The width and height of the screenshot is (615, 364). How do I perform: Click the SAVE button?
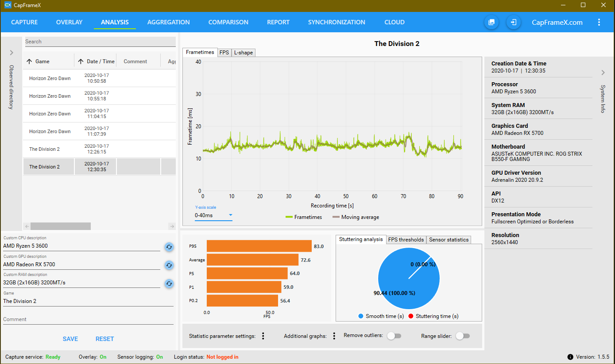[70, 339]
